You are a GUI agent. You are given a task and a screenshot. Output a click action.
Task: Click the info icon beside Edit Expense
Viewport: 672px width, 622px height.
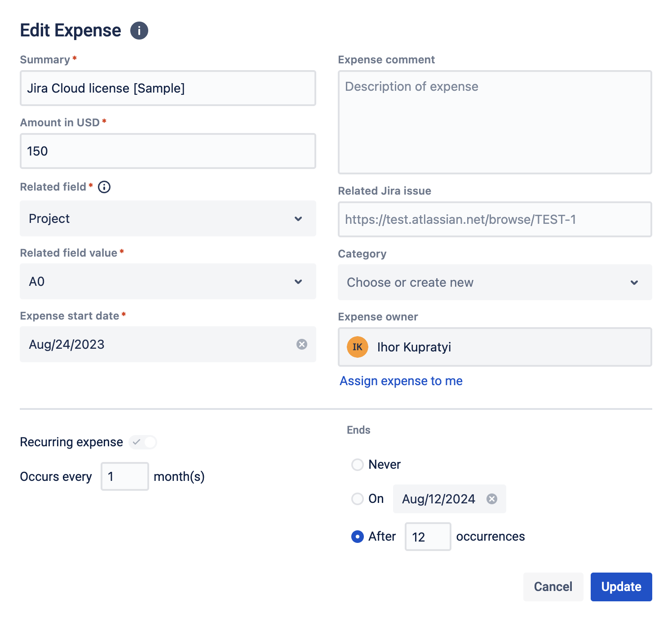[x=139, y=31]
